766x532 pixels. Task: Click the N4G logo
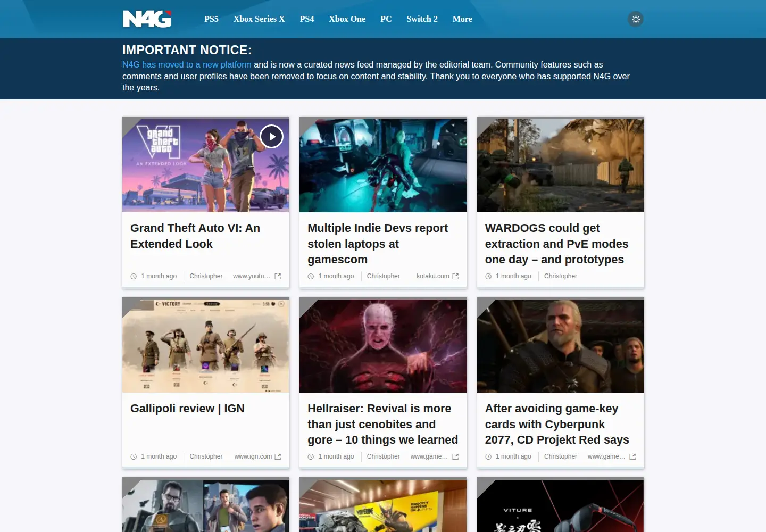147,19
